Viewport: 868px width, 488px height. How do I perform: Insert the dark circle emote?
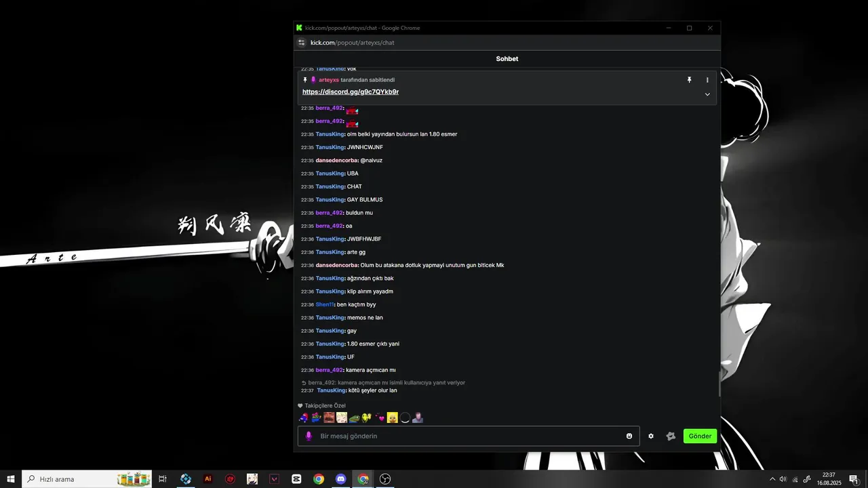(405, 418)
